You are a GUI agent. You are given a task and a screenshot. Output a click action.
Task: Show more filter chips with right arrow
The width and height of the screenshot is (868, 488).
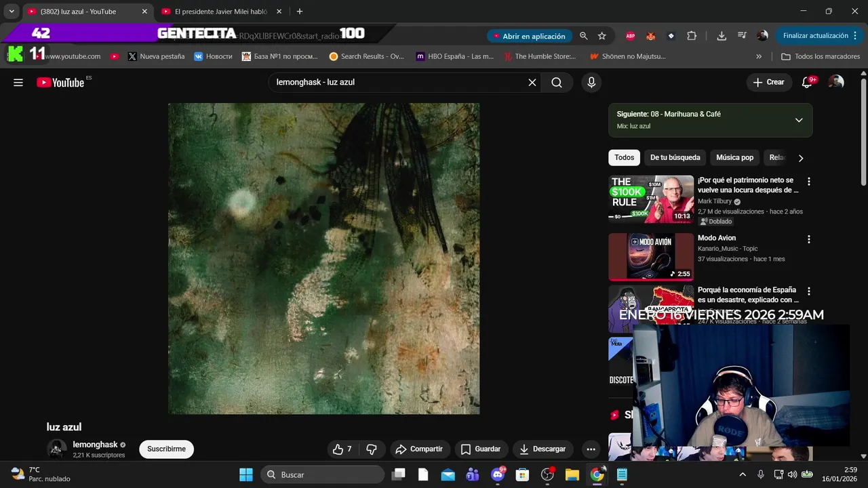[800, 158]
